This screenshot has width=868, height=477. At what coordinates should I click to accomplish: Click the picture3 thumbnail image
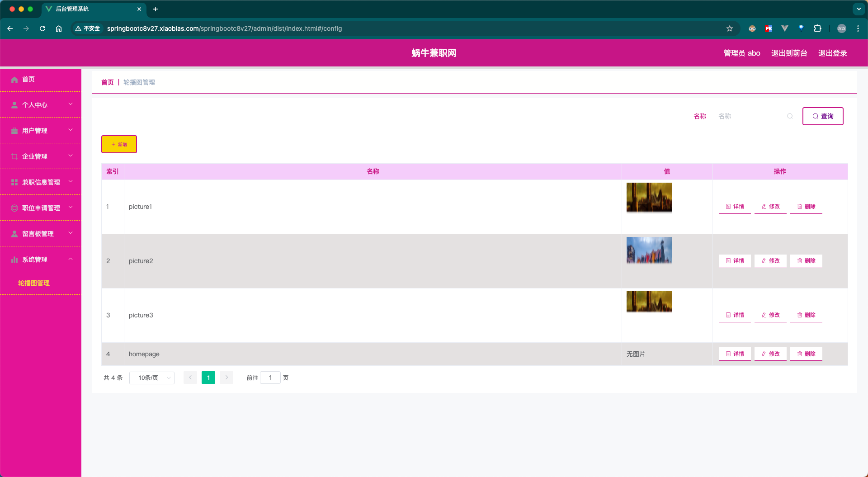coord(649,302)
